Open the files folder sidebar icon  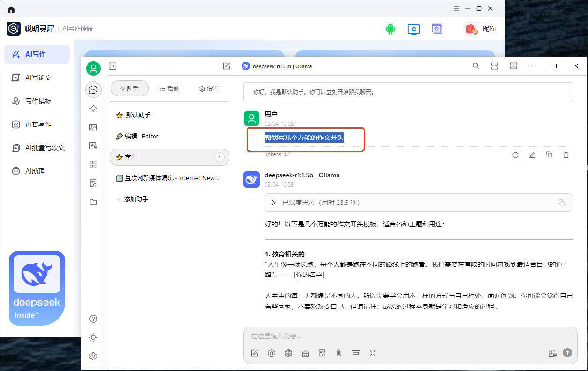click(93, 202)
